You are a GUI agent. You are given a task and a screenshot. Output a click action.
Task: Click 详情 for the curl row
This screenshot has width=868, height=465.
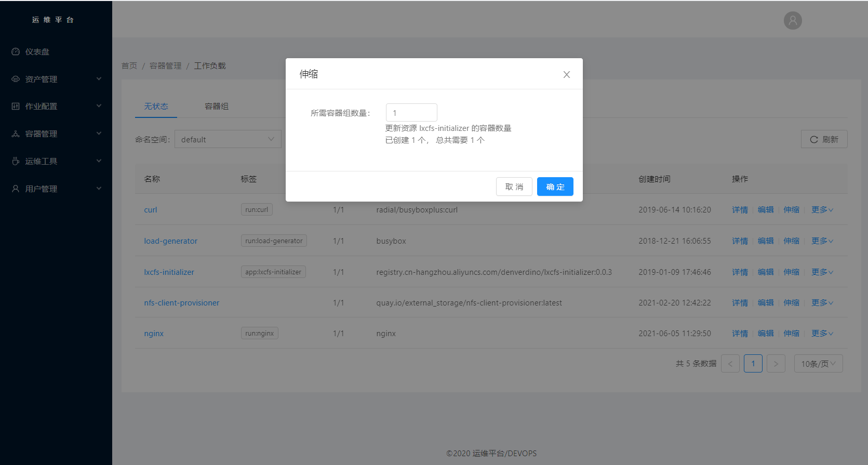coord(740,210)
